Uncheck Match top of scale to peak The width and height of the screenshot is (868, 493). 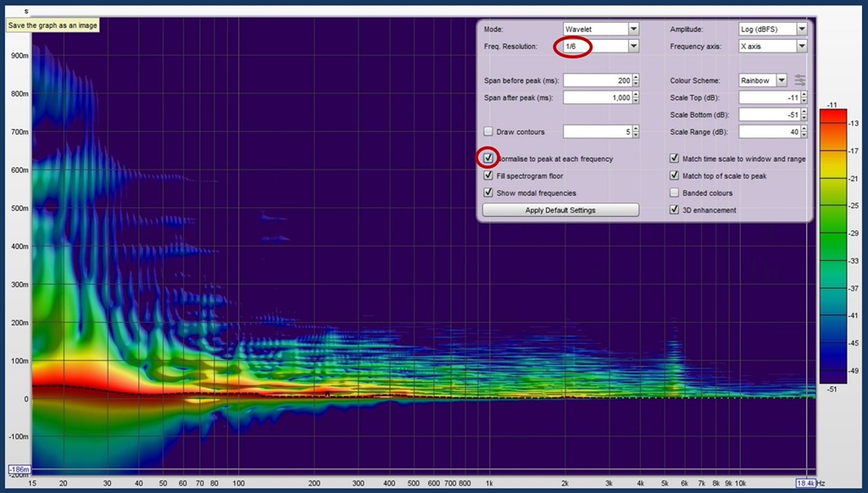(x=675, y=176)
